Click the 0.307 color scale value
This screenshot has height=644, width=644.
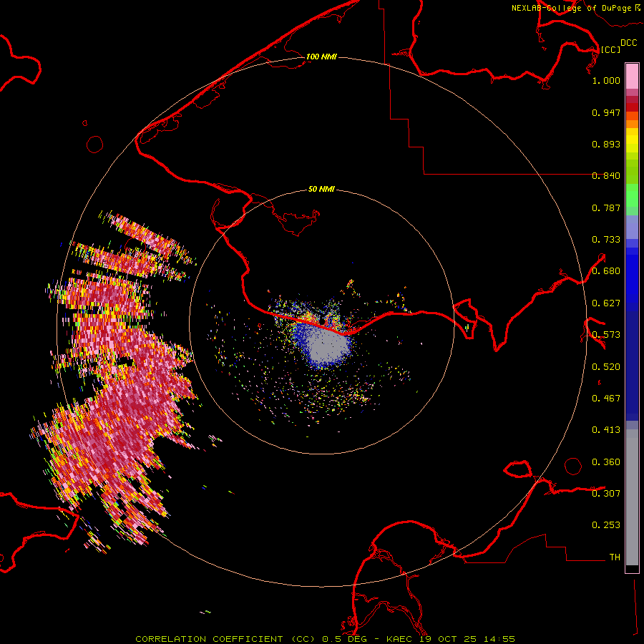pyautogui.click(x=606, y=494)
